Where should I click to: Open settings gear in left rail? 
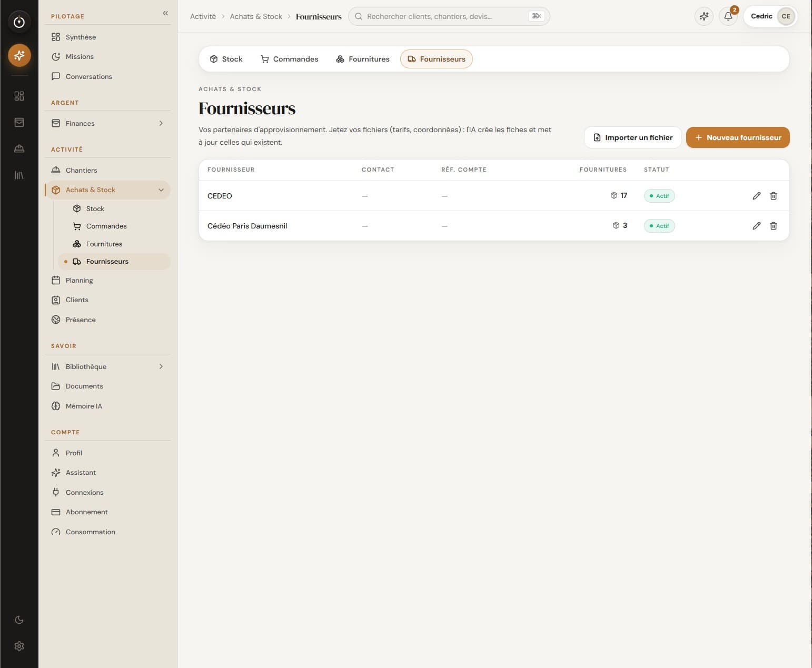coord(19,646)
